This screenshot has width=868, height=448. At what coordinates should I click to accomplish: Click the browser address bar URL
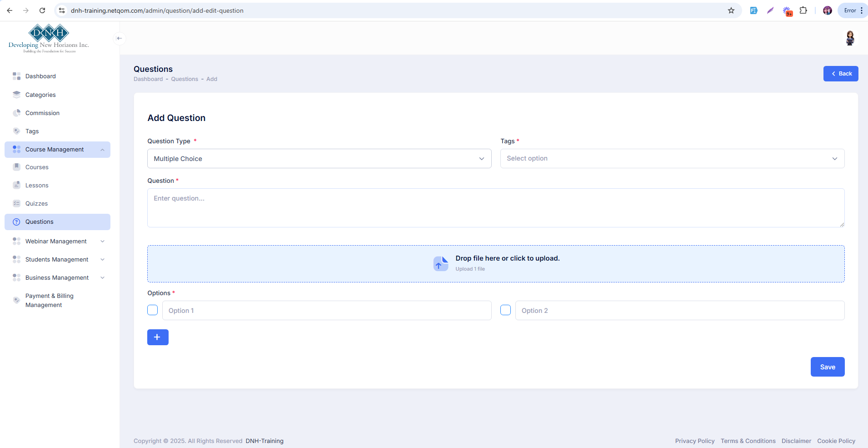pos(157,10)
